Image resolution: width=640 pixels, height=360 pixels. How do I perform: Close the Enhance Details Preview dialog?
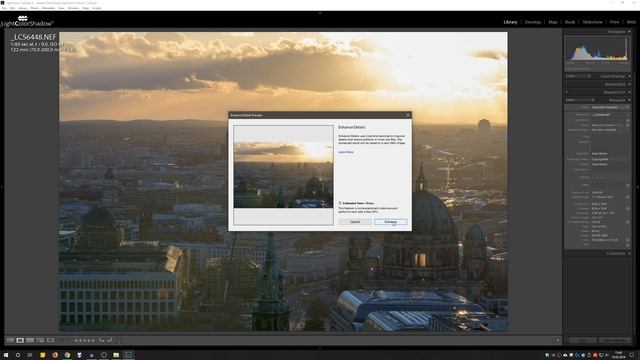(x=408, y=115)
